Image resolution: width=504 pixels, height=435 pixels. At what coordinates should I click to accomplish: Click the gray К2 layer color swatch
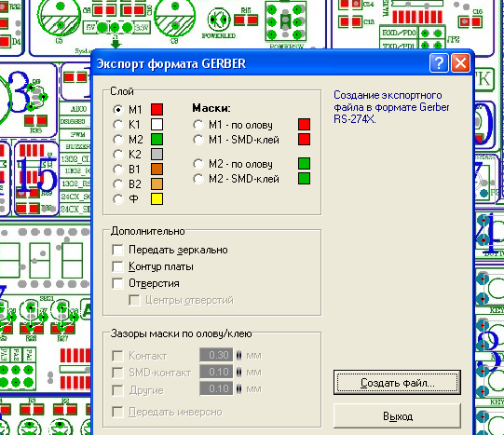click(x=157, y=155)
